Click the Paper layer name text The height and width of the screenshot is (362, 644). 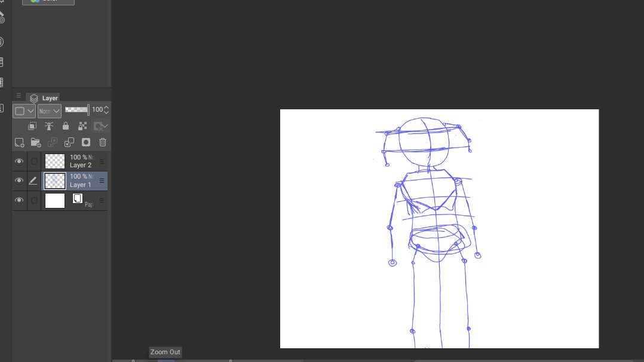(x=88, y=204)
